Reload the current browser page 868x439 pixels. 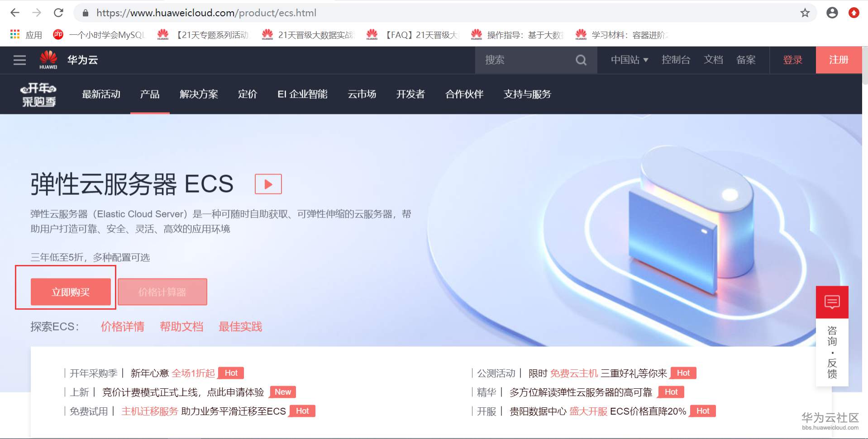click(58, 13)
